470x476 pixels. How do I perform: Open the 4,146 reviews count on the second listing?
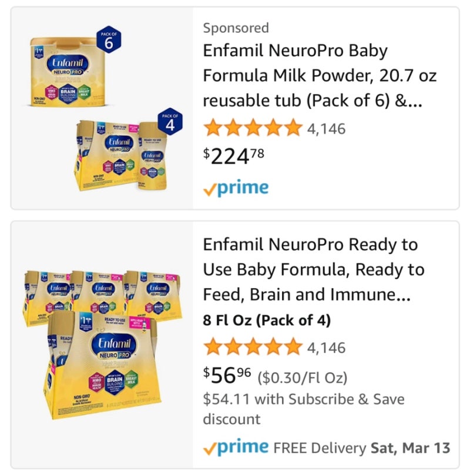(x=326, y=348)
